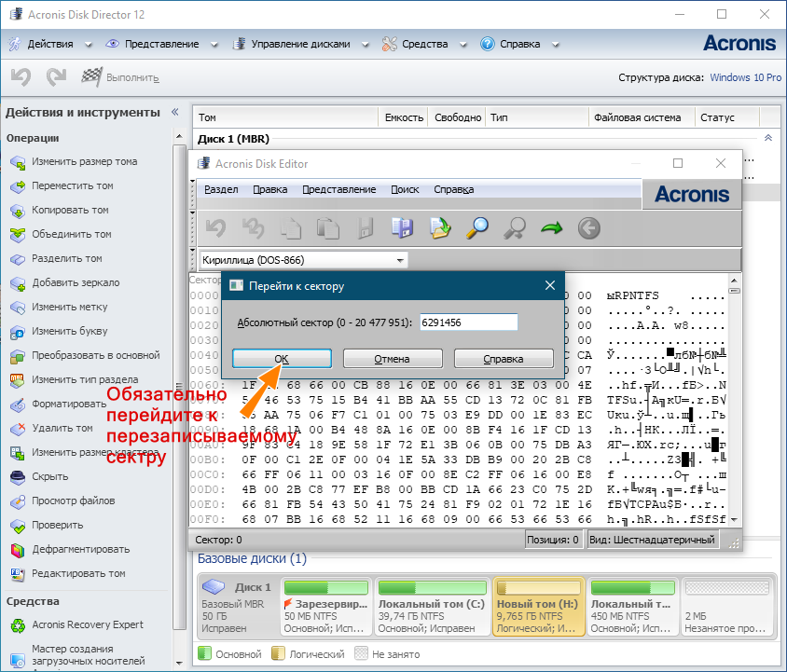This screenshot has width=787, height=672.
Task: Click the open-folder icon in Disk Editor toolbar
Action: (440, 227)
